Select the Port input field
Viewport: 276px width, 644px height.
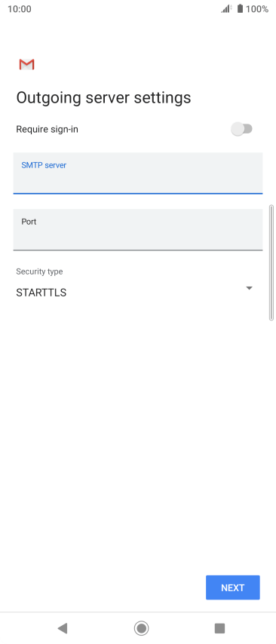[138, 229]
